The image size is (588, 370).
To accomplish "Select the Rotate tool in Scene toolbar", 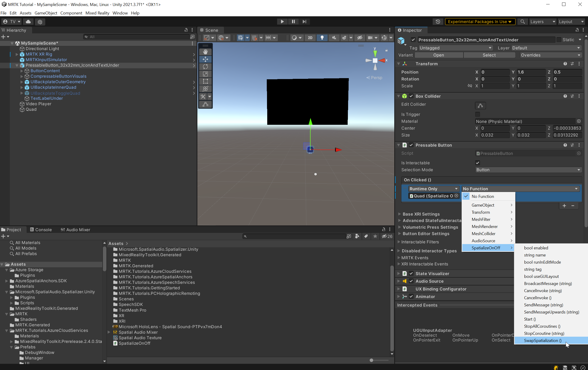I will coord(205,67).
